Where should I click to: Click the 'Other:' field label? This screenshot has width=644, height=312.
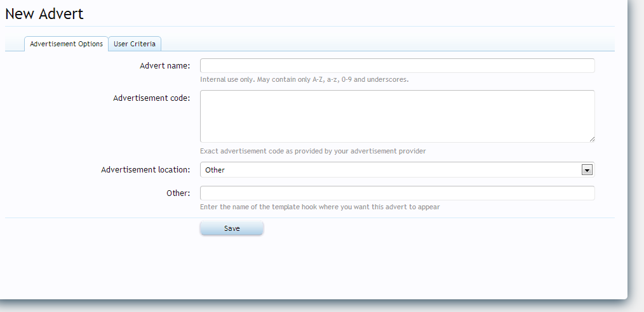(x=178, y=193)
